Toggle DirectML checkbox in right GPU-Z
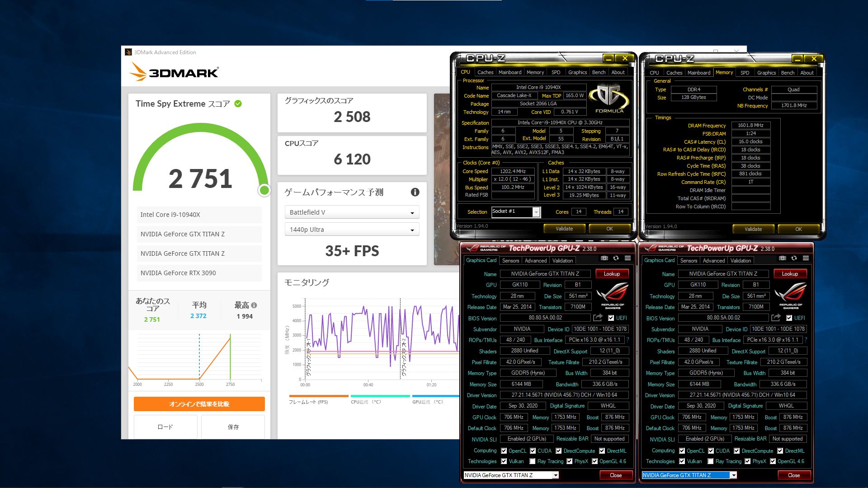Viewport: 868px width, 488px height. click(x=780, y=451)
